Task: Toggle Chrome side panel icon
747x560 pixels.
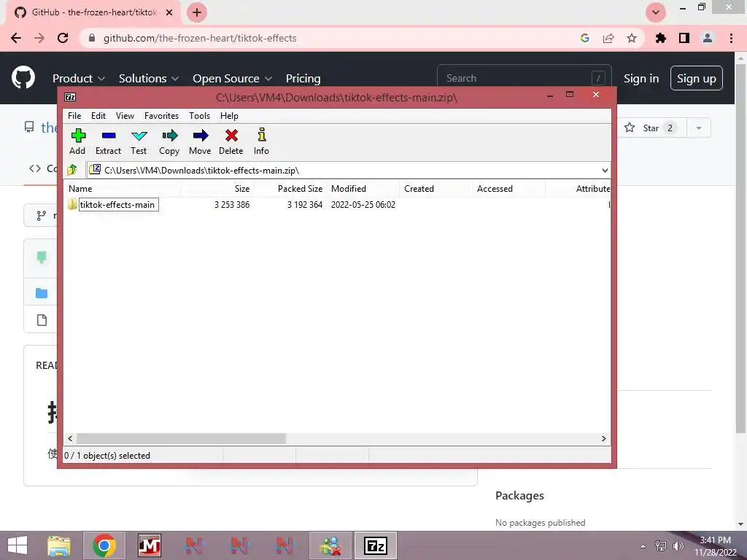Action: (x=684, y=38)
